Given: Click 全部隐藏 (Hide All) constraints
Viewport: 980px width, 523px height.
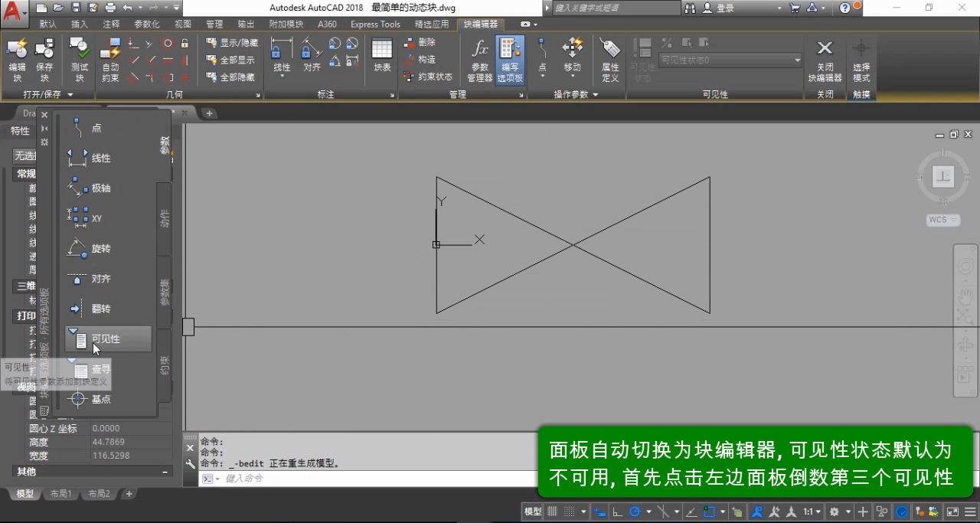Looking at the screenshot, I should pos(230,77).
